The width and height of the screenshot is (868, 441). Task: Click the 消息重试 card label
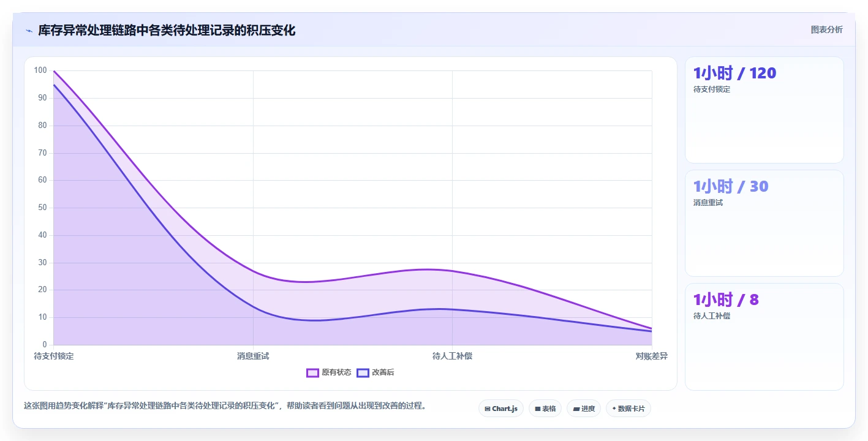pyautogui.click(x=708, y=203)
